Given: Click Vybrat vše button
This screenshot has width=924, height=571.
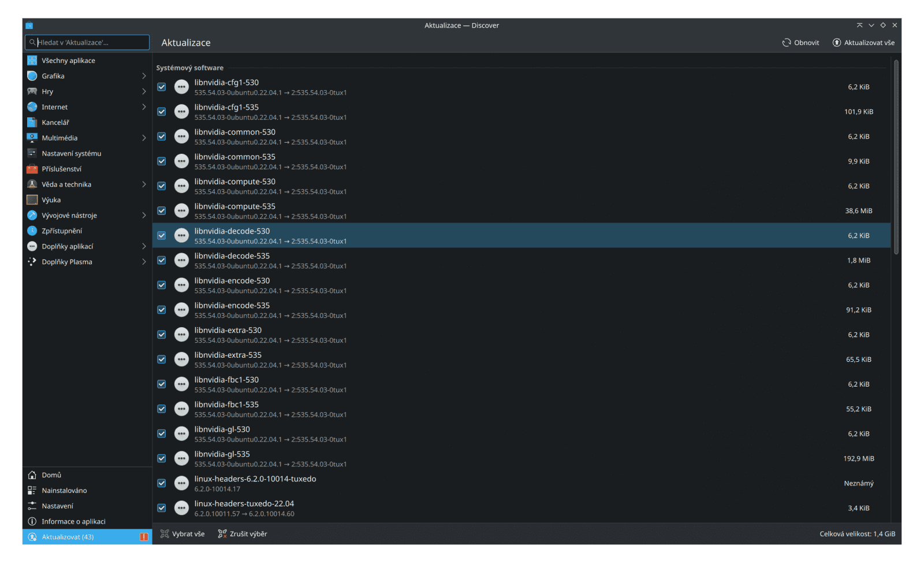Looking at the screenshot, I should (x=182, y=534).
